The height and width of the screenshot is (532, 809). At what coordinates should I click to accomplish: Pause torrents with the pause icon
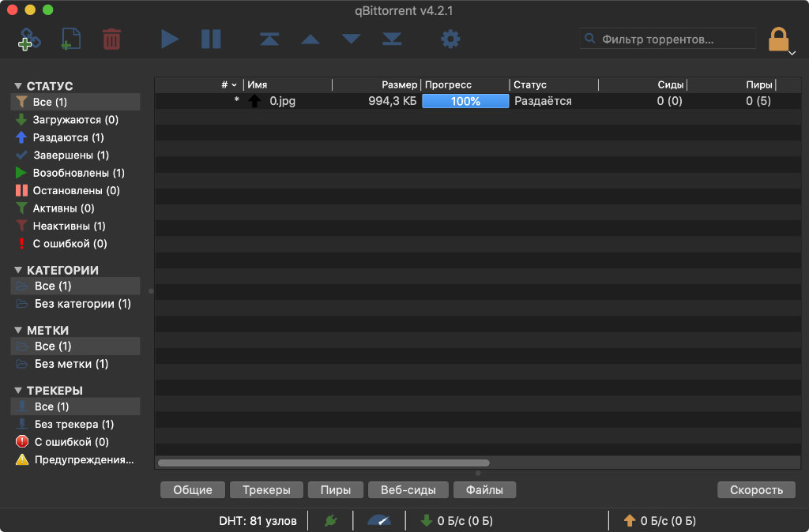point(211,39)
